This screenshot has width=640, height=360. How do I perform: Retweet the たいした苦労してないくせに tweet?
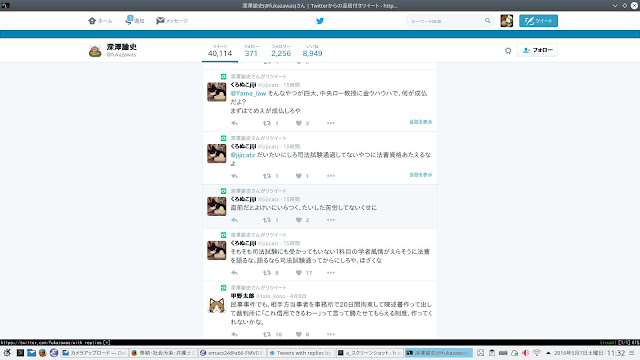pos(267,220)
